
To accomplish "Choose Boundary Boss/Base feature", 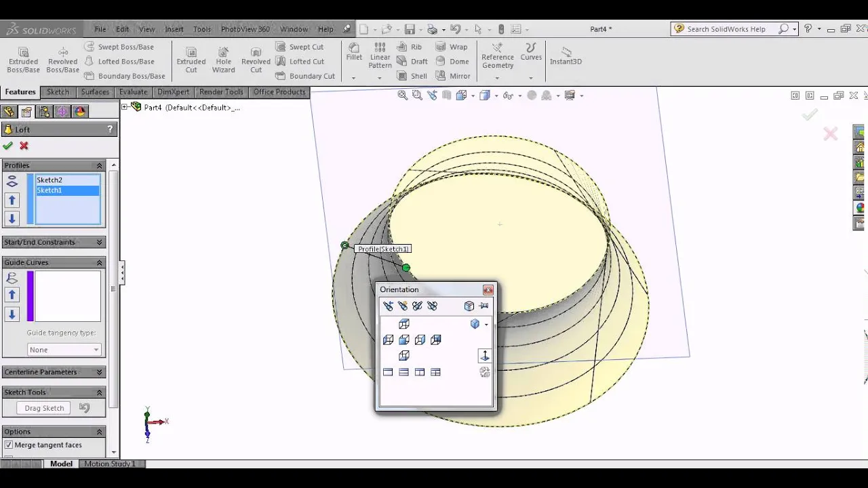I will pyautogui.click(x=125, y=76).
